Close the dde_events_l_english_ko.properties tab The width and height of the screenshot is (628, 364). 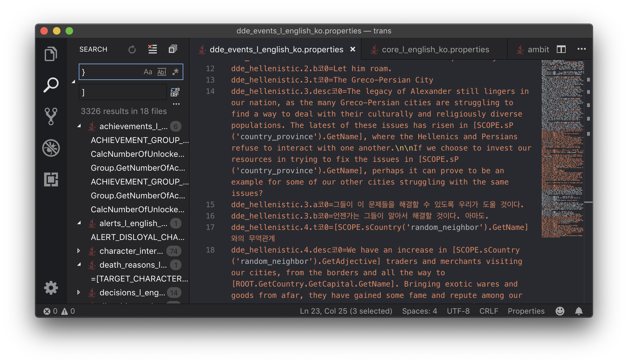pyautogui.click(x=353, y=49)
